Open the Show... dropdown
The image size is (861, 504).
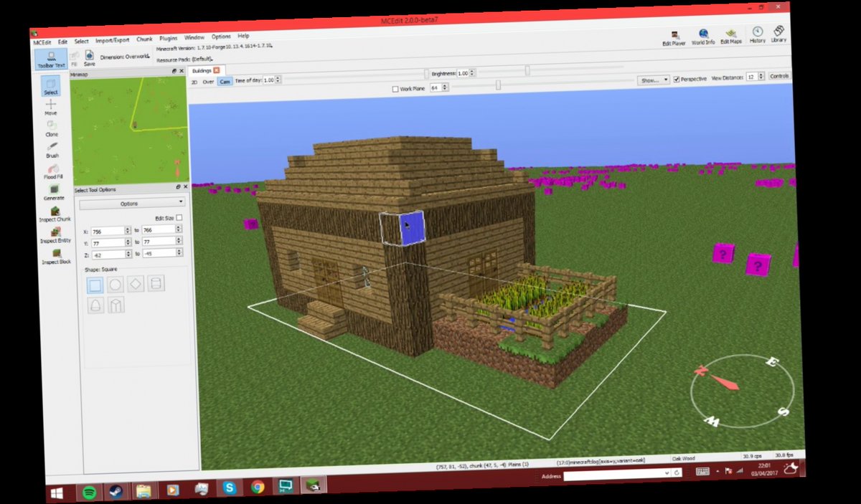655,79
